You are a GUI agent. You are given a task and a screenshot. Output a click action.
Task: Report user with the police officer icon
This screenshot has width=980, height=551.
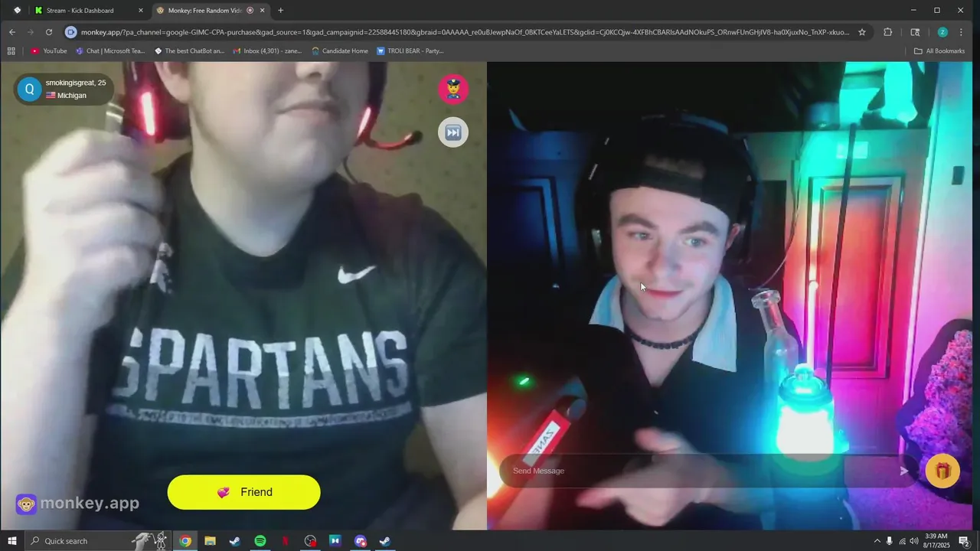pyautogui.click(x=452, y=89)
